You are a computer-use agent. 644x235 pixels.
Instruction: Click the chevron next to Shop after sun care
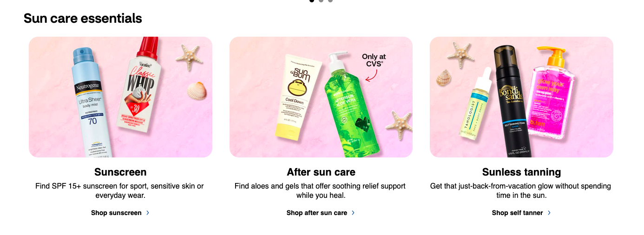[353, 213]
